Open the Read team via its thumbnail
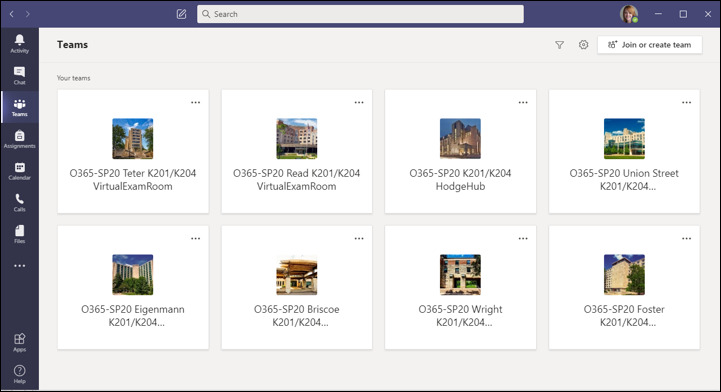The height and width of the screenshot is (392, 721). 297,138
